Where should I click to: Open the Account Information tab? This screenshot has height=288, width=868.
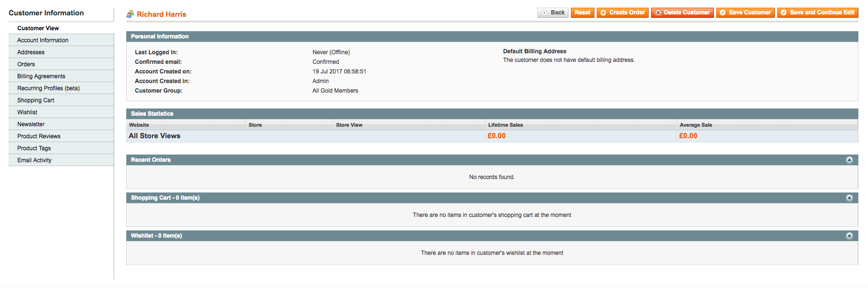click(x=43, y=40)
